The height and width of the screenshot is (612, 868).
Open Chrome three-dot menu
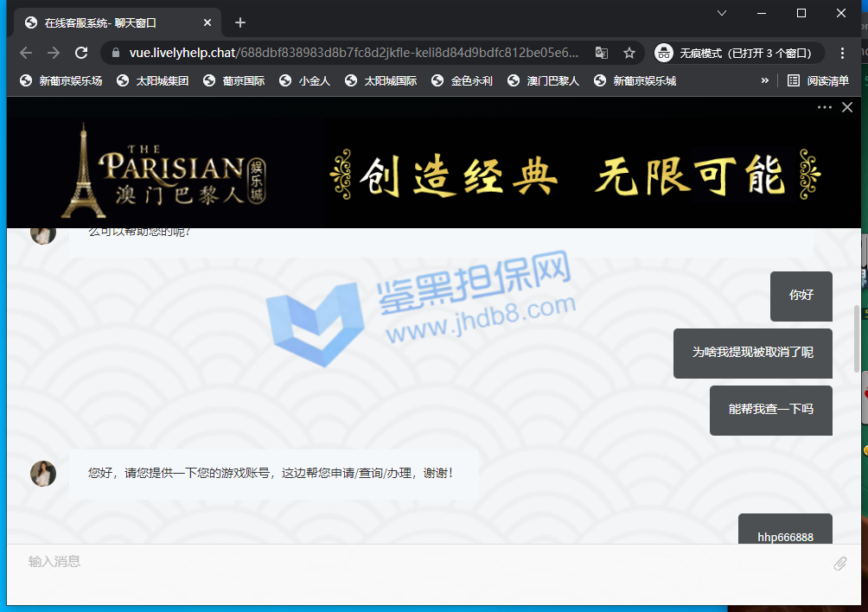pos(843,53)
